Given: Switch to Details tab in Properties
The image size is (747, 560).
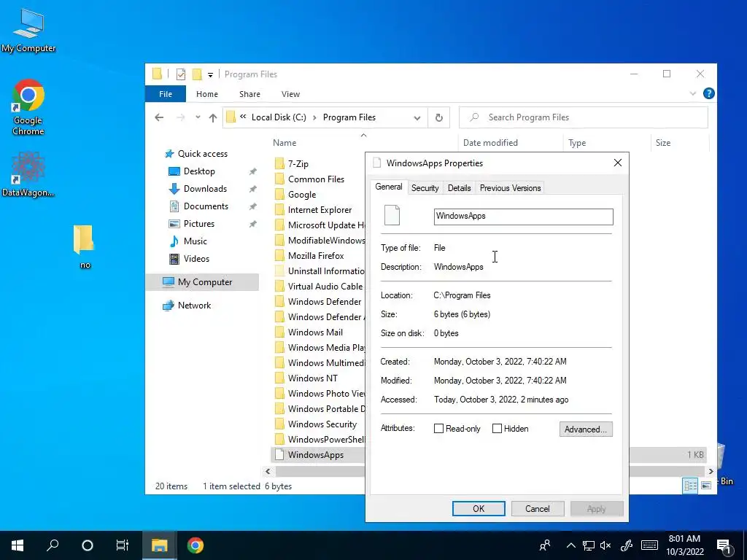Looking at the screenshot, I should pyautogui.click(x=460, y=188).
